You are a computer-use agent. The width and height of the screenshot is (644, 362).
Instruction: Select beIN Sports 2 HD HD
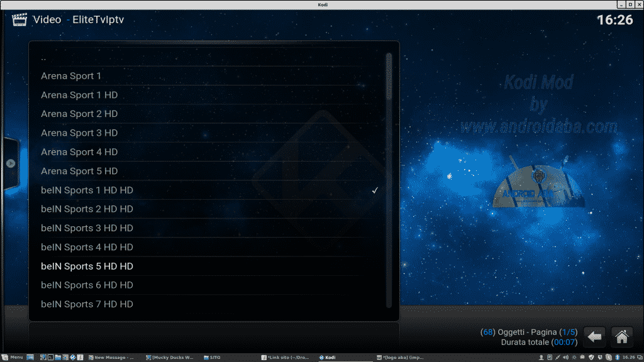click(x=208, y=209)
